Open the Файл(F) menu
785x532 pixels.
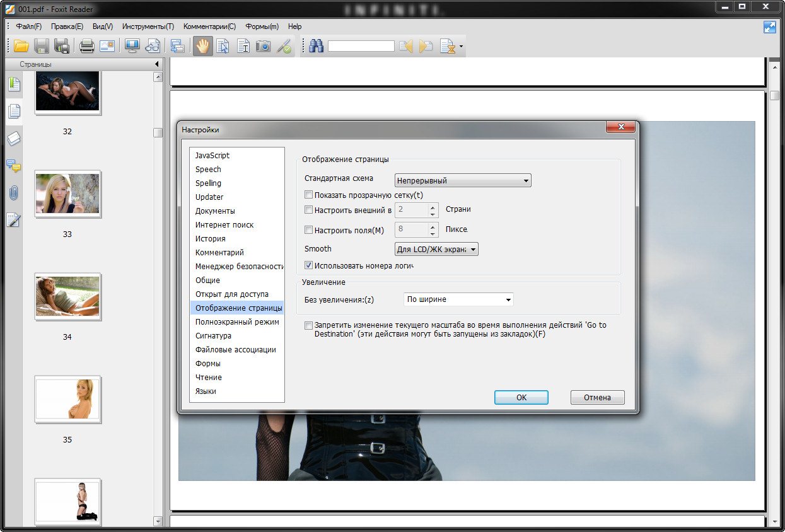point(29,26)
